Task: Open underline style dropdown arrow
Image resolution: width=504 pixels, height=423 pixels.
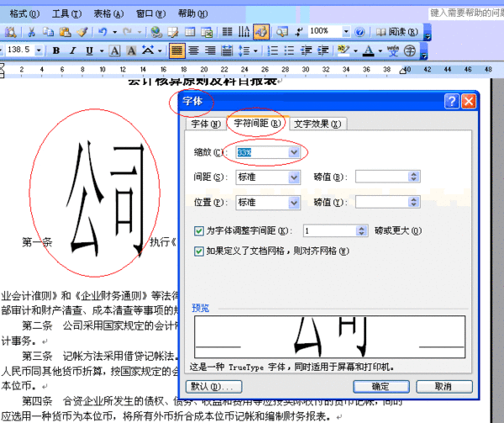Action: pos(102,50)
